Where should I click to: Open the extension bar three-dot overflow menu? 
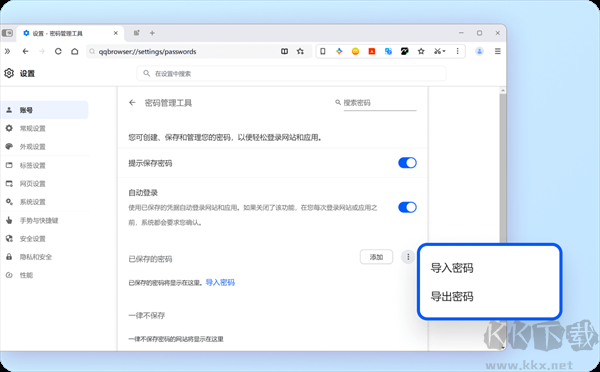coord(457,51)
